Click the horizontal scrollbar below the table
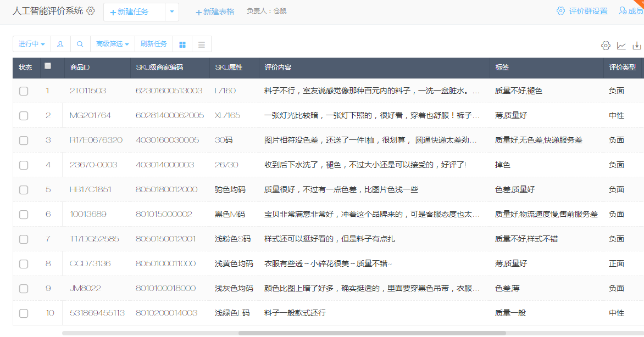The image size is (644, 337). click(284, 333)
